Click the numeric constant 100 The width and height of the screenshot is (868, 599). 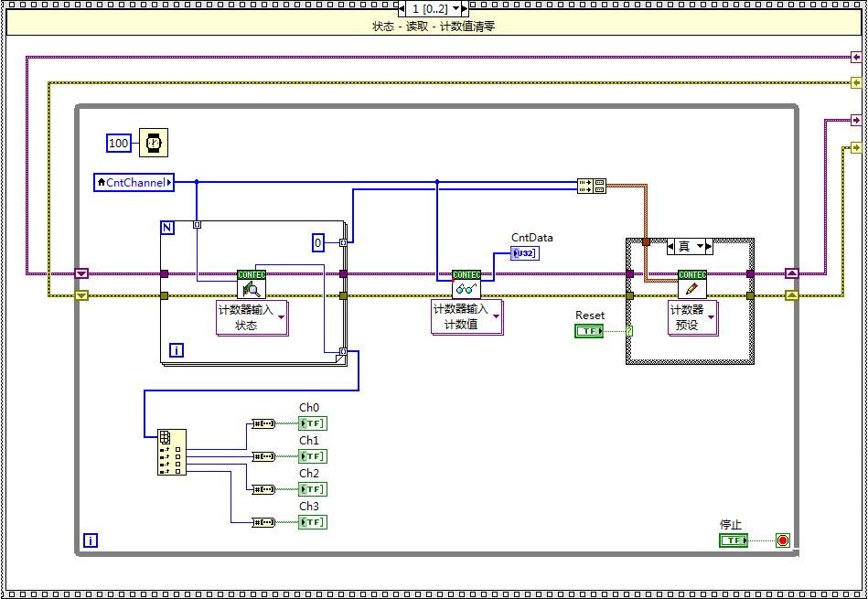(119, 143)
